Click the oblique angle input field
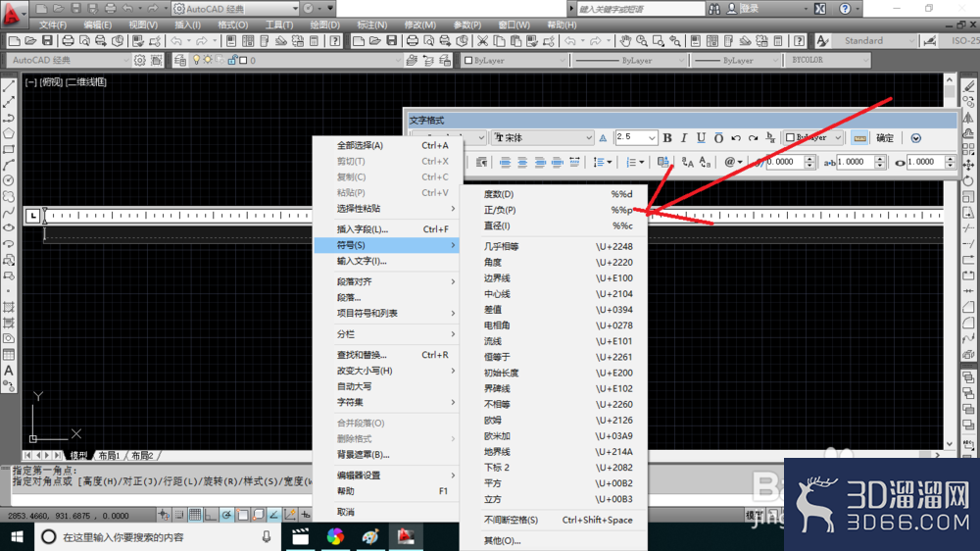The image size is (980, 551). tap(785, 162)
